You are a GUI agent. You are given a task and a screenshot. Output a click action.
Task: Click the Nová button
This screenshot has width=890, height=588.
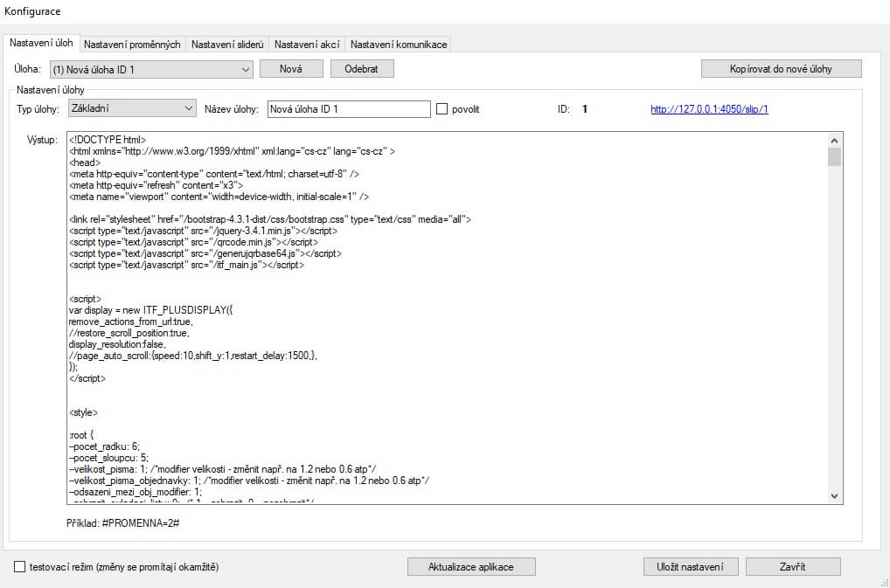[x=291, y=69]
